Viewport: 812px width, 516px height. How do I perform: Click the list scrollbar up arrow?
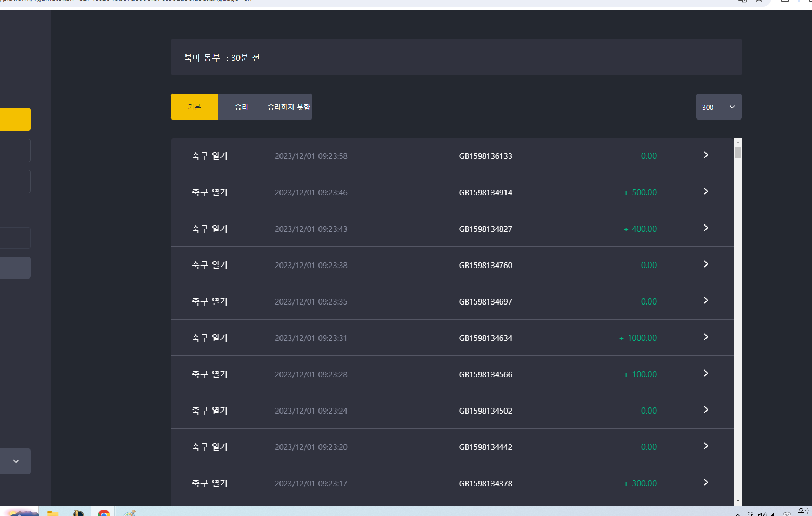coord(738,142)
